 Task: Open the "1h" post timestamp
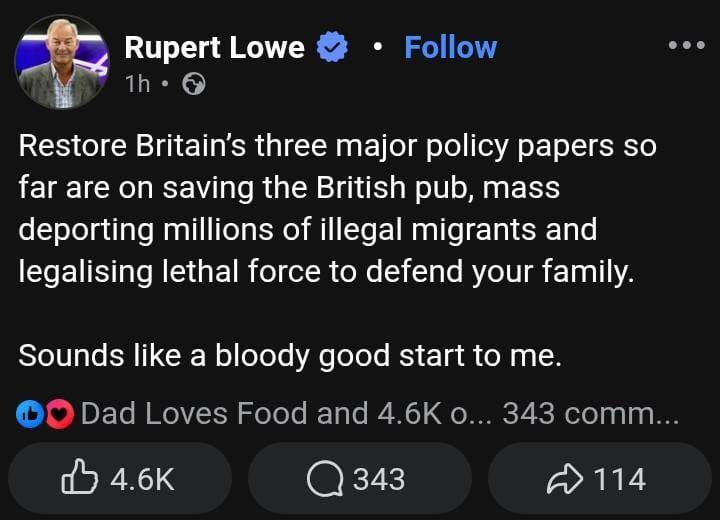[x=138, y=85]
